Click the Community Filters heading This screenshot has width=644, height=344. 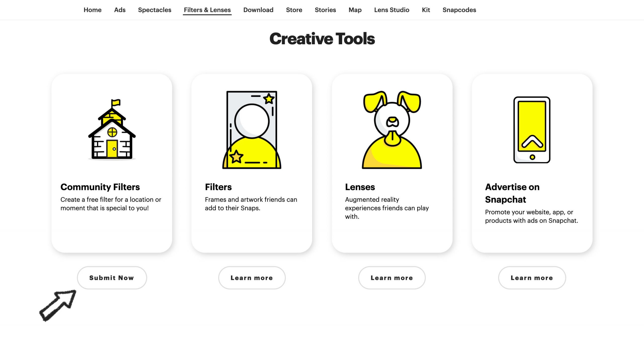pyautogui.click(x=100, y=187)
